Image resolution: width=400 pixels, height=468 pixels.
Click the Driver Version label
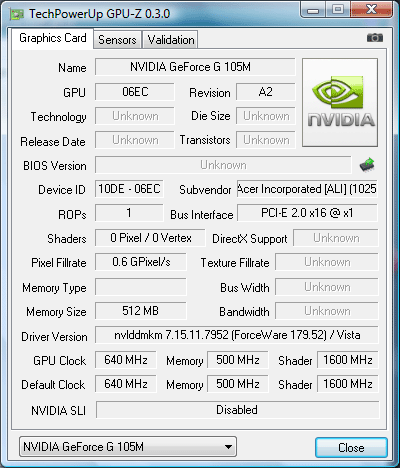click(54, 337)
